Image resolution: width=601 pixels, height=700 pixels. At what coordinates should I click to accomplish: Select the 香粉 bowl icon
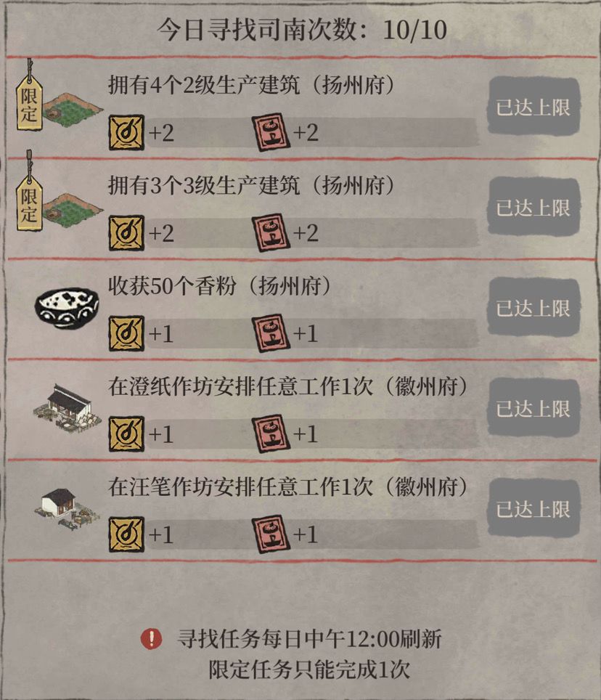click(67, 308)
